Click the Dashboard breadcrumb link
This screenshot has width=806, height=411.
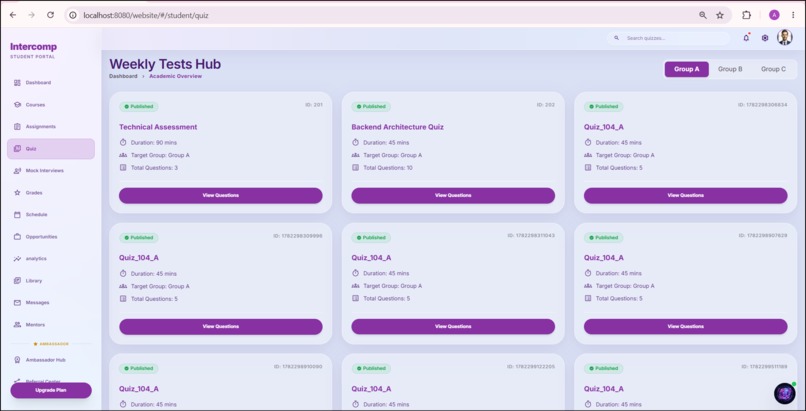click(123, 76)
